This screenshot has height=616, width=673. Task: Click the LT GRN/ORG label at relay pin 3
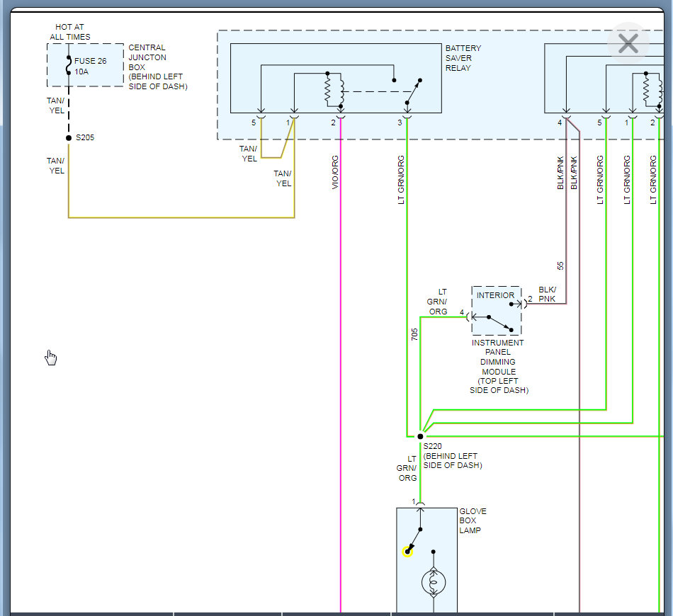tap(401, 181)
